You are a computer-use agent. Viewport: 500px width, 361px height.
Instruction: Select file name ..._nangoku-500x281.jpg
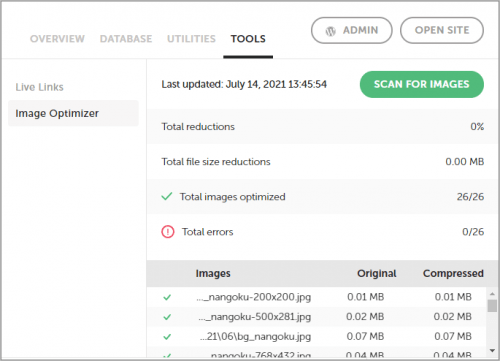255,316
